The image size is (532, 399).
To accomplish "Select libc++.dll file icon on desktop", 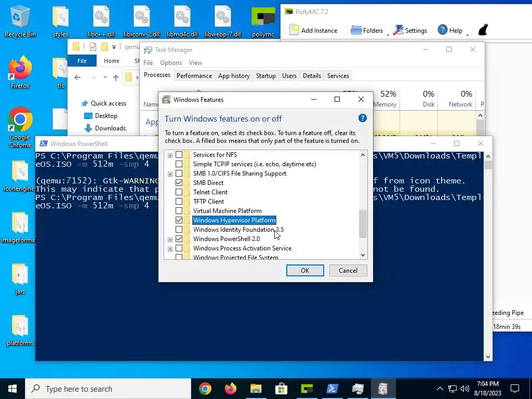I will pos(101,21).
